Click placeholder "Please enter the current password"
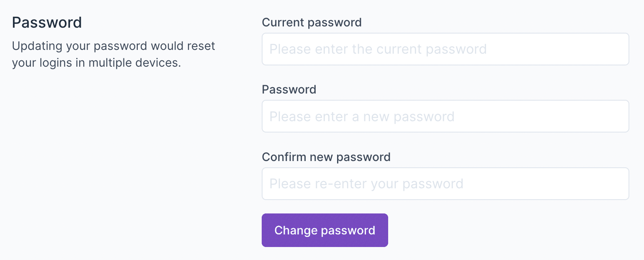Image resolution: width=644 pixels, height=260 pixels. coord(378,49)
